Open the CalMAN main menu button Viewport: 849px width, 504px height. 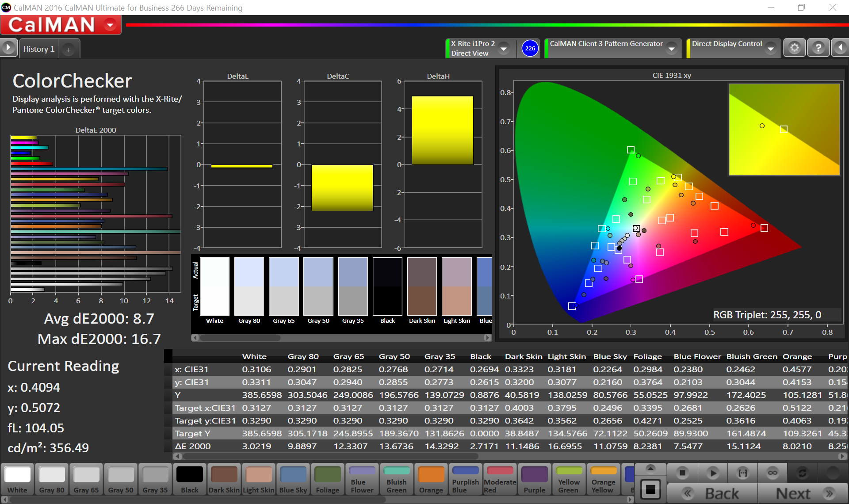tap(61, 25)
